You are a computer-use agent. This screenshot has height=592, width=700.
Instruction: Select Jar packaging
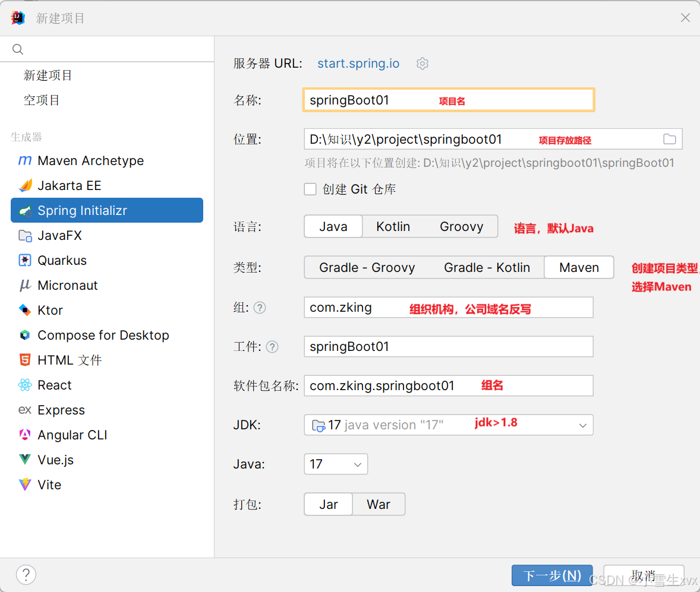click(329, 504)
